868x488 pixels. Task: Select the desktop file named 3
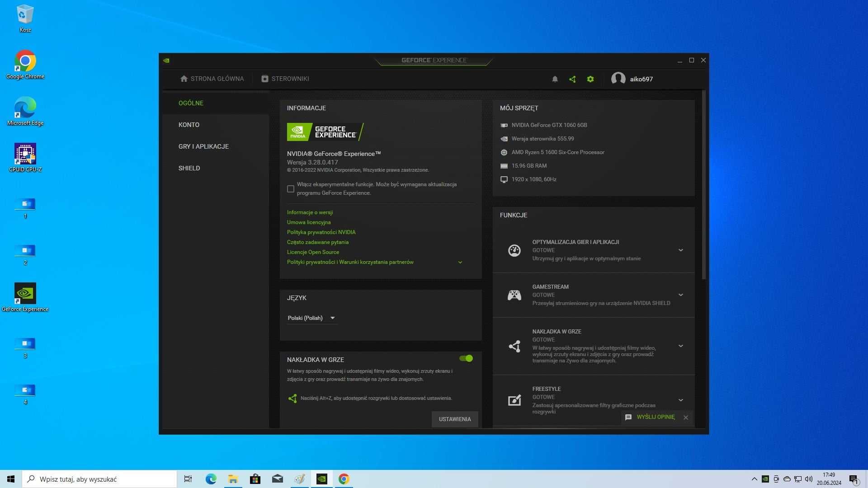tap(25, 348)
